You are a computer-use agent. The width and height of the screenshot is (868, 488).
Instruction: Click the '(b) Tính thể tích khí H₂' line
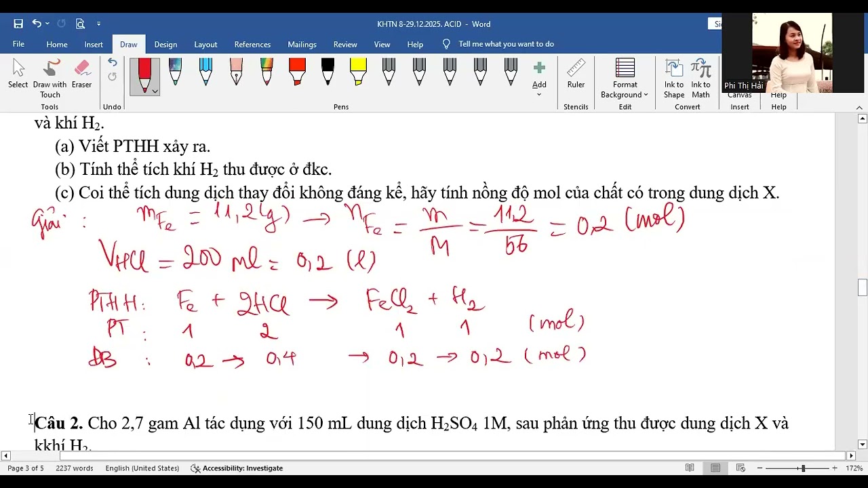pyautogui.click(x=193, y=169)
